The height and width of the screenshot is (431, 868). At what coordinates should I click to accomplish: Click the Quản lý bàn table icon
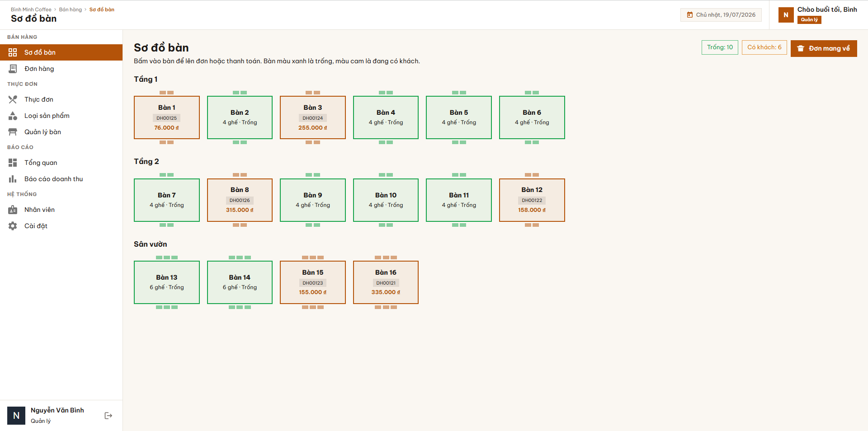13,132
